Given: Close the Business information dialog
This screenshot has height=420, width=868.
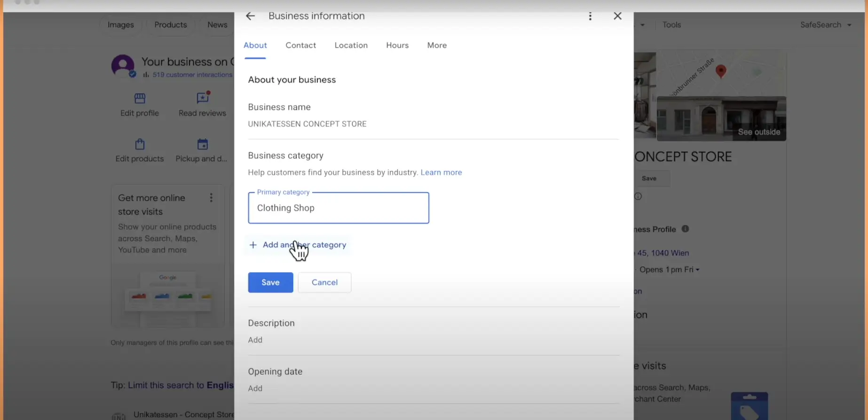Looking at the screenshot, I should pos(617,16).
